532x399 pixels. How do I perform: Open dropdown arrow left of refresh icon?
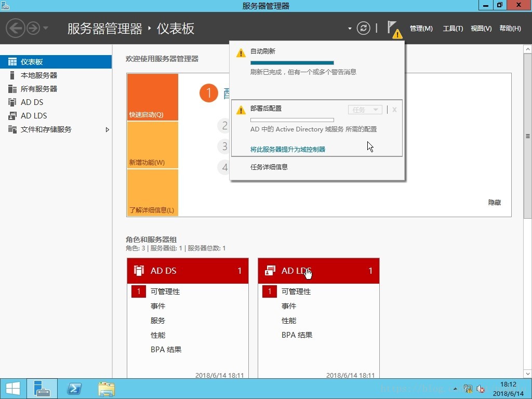[350, 29]
